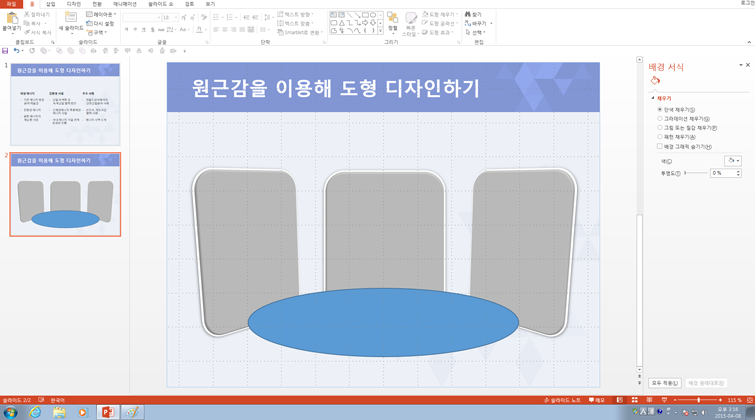The width and height of the screenshot is (755, 420).
Task: Click the Redo icon in quick access toolbar
Action: coord(32,51)
